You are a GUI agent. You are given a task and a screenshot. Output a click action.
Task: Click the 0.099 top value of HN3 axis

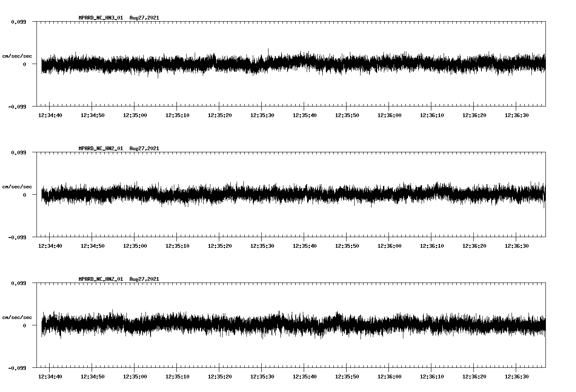point(19,22)
